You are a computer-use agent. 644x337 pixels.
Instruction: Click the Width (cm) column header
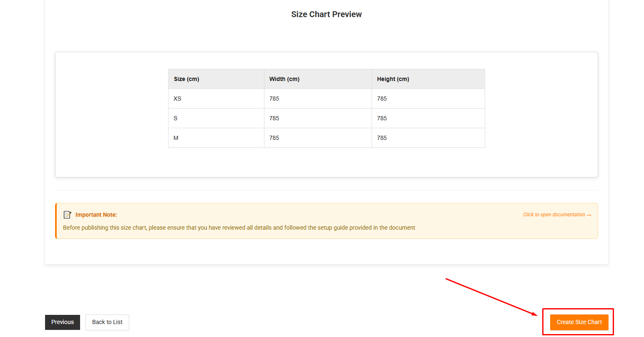pyautogui.click(x=284, y=79)
